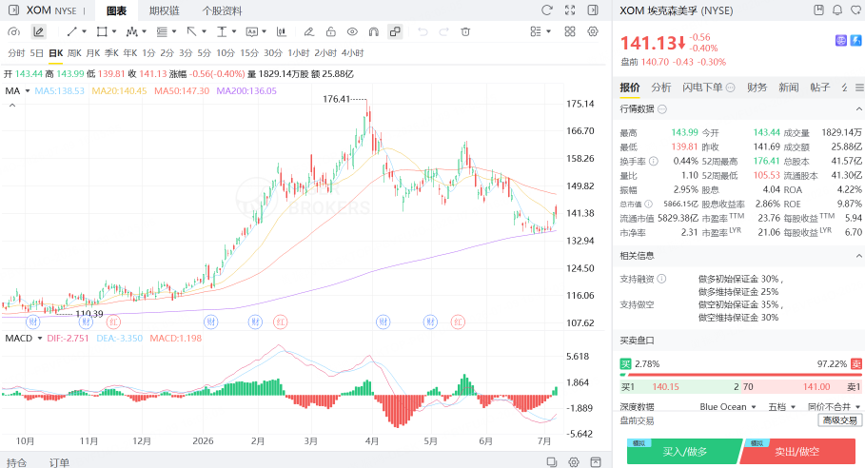This screenshot has height=468, width=865.
Task: Open the multi-chart grid layout icon
Action: point(570,31)
